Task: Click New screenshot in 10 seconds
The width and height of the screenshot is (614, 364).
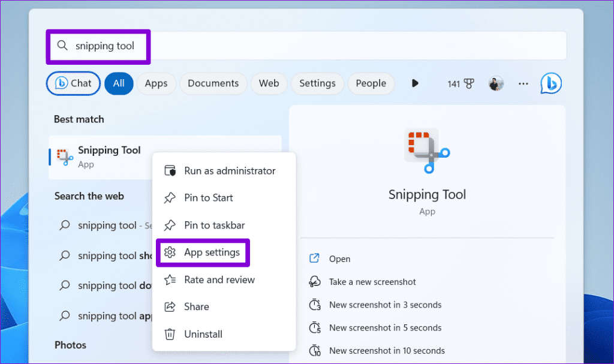Action: pyautogui.click(x=387, y=351)
